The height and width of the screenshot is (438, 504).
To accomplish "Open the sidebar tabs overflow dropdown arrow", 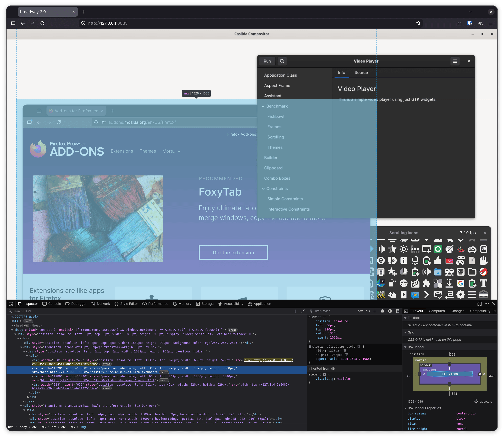I will pos(495,311).
